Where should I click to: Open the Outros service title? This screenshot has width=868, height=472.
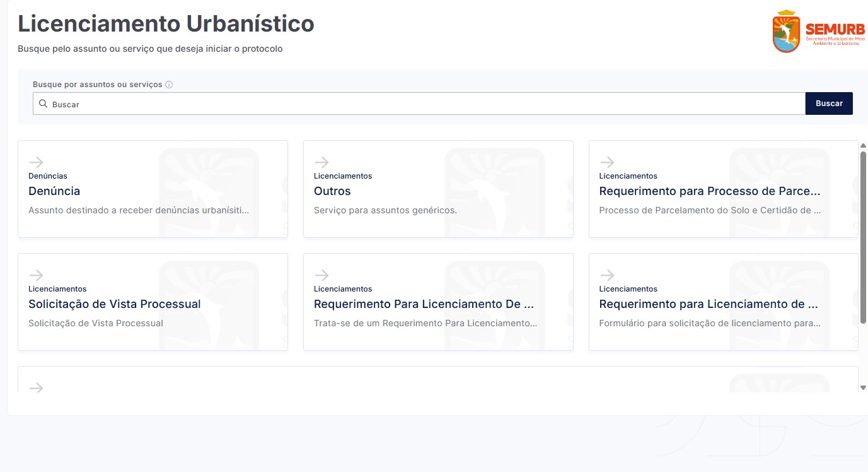(x=332, y=191)
